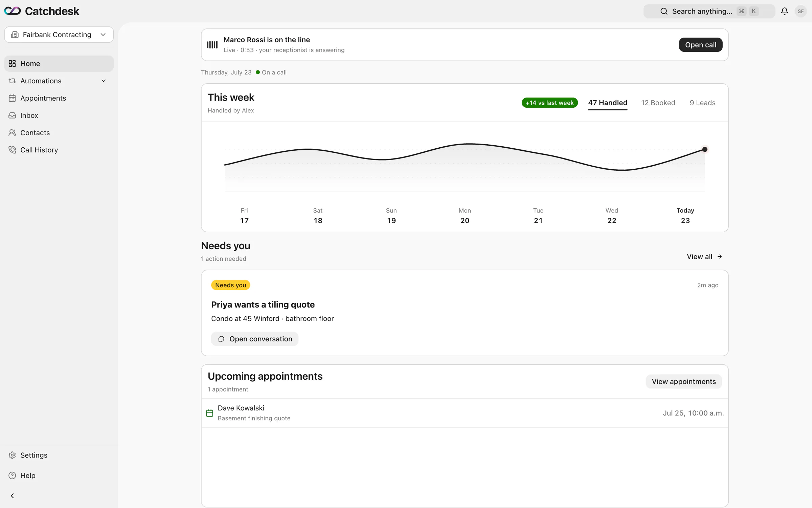812x508 pixels.
Task: Select Wed 22 on the chart axis
Action: (x=612, y=216)
